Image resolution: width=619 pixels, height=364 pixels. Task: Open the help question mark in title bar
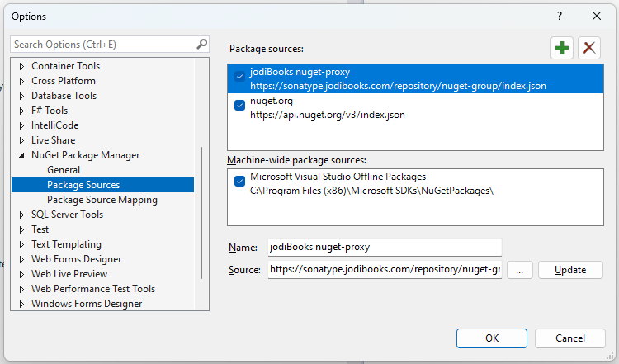[560, 16]
